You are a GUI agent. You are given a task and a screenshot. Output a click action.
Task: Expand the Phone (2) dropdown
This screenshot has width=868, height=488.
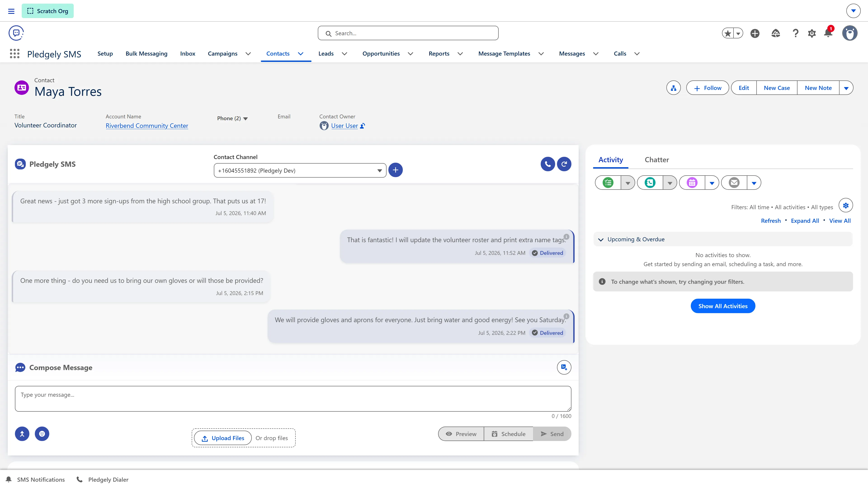[233, 119]
